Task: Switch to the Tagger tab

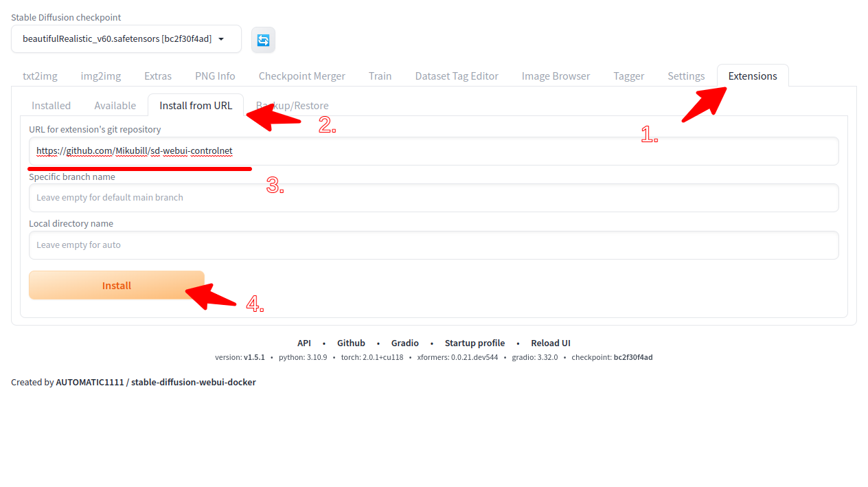Action: pyautogui.click(x=628, y=76)
